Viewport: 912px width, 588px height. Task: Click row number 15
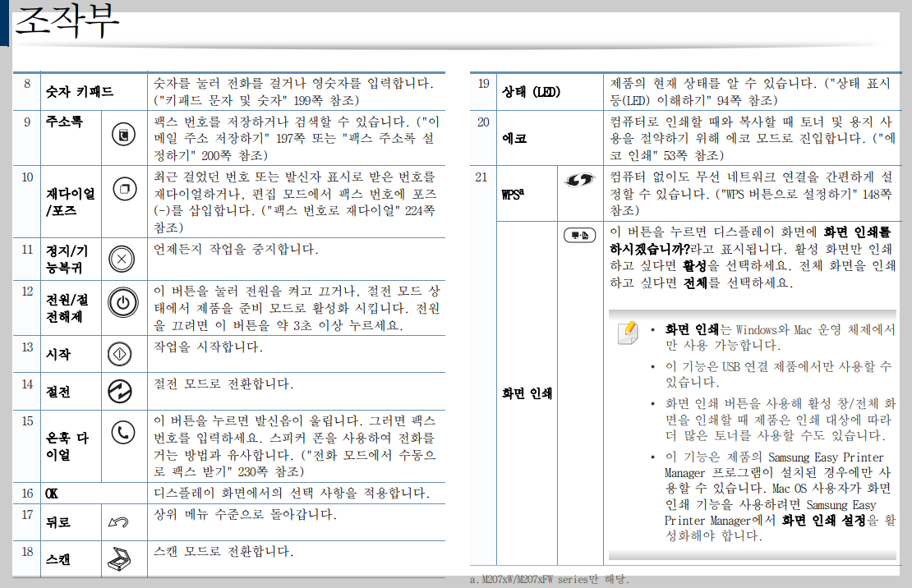pyautogui.click(x=27, y=421)
